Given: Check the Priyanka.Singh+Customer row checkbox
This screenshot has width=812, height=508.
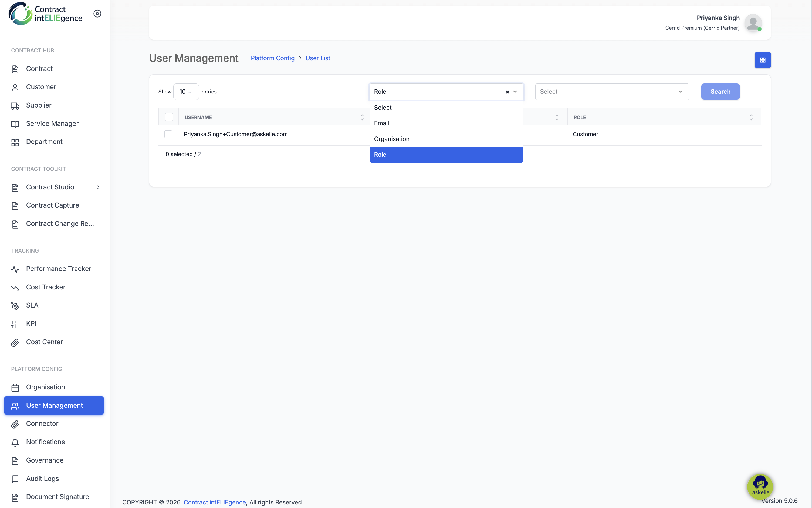Looking at the screenshot, I should (168, 134).
